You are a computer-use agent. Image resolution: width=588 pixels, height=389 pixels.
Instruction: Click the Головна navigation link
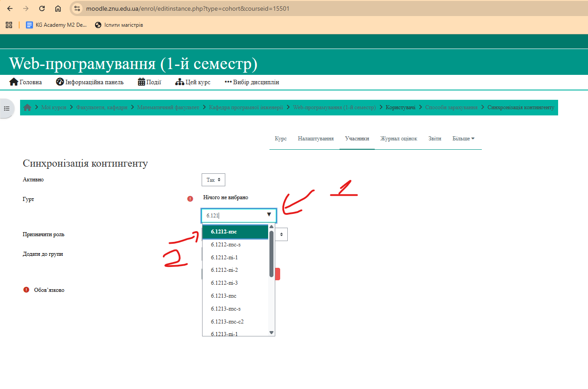(26, 82)
